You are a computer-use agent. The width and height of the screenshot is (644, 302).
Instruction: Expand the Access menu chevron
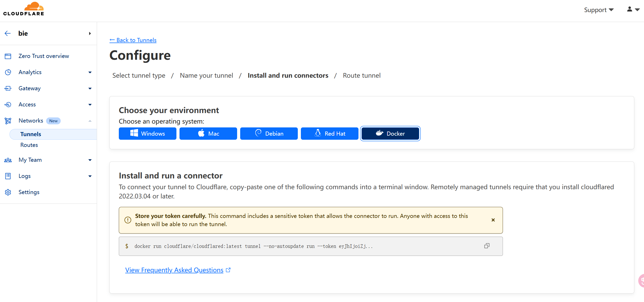90,105
